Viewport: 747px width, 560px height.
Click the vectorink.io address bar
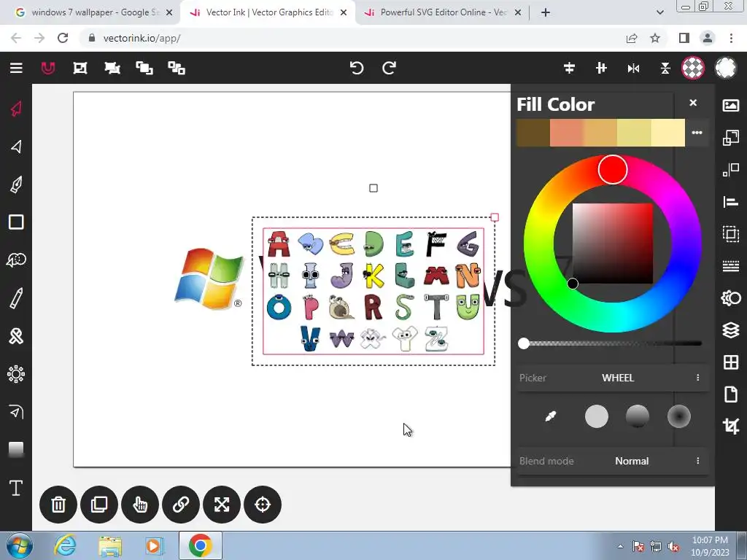[x=352, y=38]
